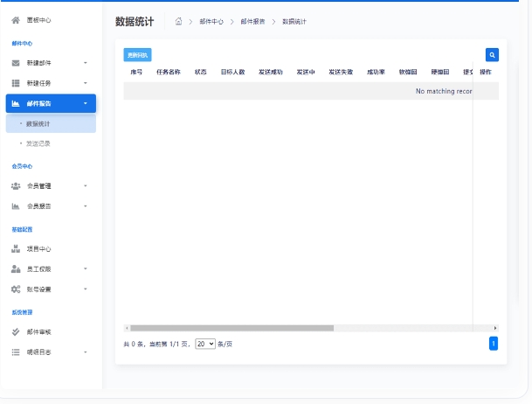532x404 pixels.
Task: Click 数据统计 in the breadcrumb
Action: (294, 22)
